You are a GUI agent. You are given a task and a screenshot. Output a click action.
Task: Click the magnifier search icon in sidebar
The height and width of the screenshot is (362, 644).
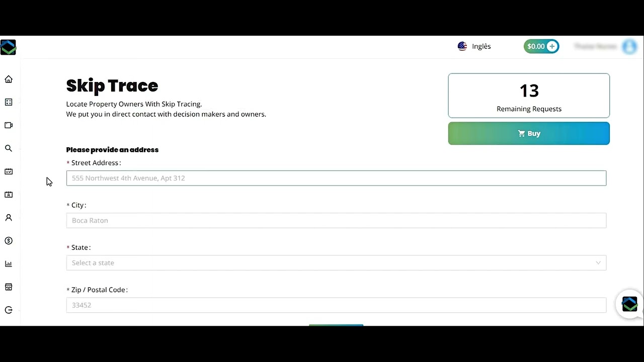click(x=9, y=148)
